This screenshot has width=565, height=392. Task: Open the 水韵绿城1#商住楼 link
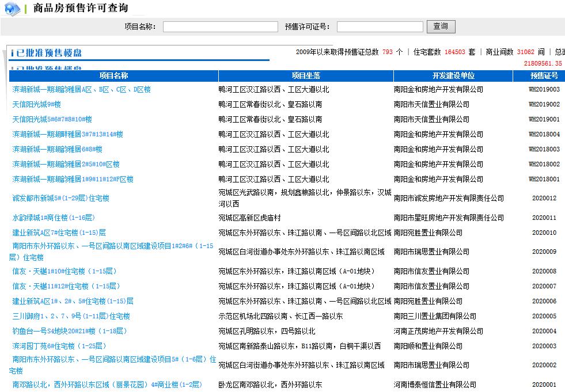point(54,218)
